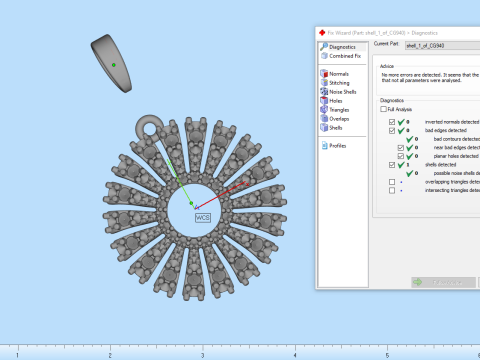This screenshot has height=360, width=480.
Task: Open the Stitching fix page
Action: coord(339,83)
